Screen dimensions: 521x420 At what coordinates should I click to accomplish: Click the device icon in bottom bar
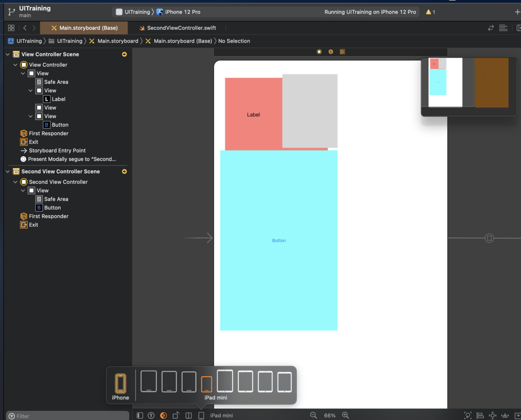(x=201, y=415)
